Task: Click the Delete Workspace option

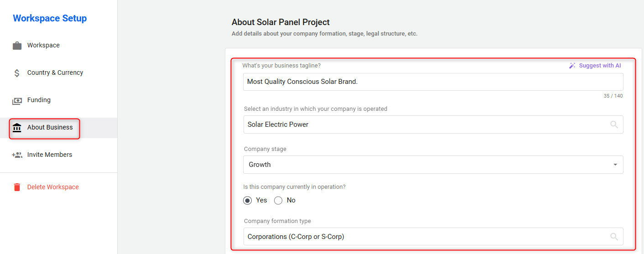Action: (53, 187)
